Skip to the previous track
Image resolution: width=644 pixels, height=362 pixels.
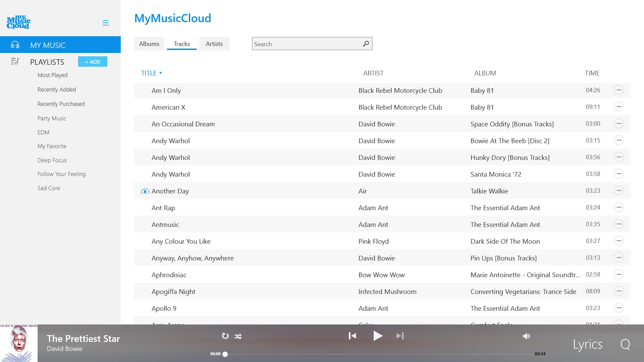(x=352, y=336)
